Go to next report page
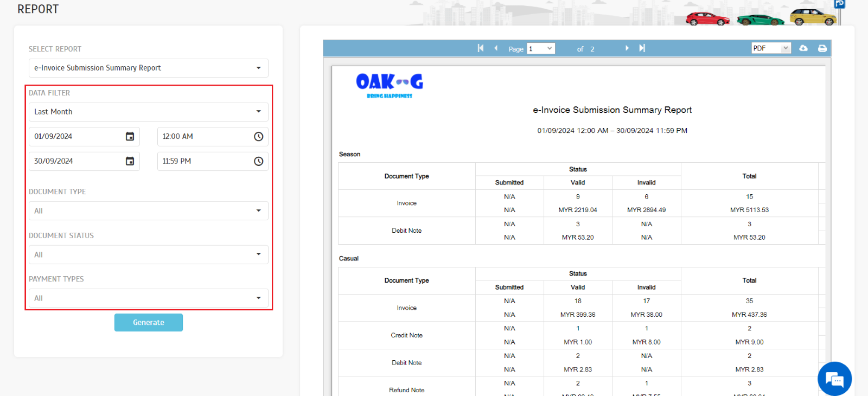The height and width of the screenshot is (396, 868). (627, 48)
